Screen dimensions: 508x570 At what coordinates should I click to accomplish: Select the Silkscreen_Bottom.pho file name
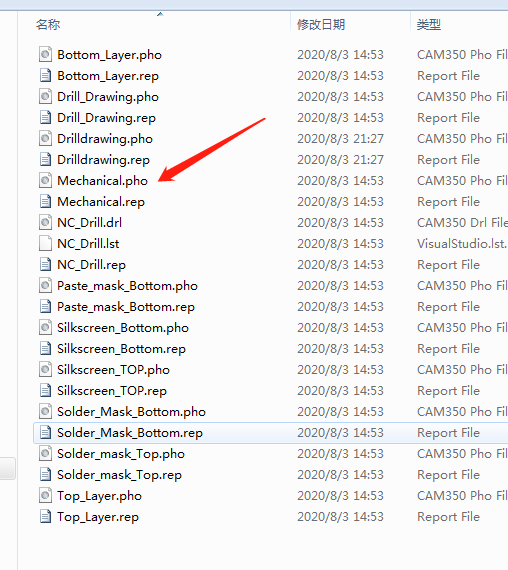(x=123, y=328)
